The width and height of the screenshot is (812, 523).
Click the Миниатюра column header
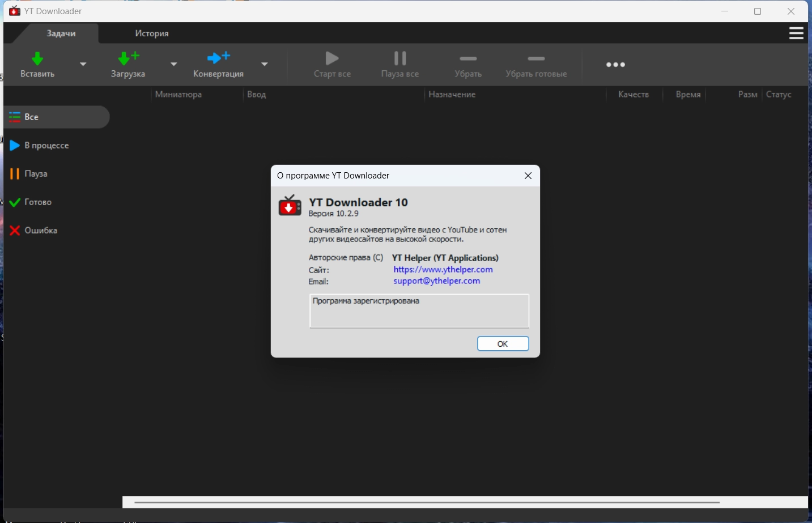[x=178, y=95]
